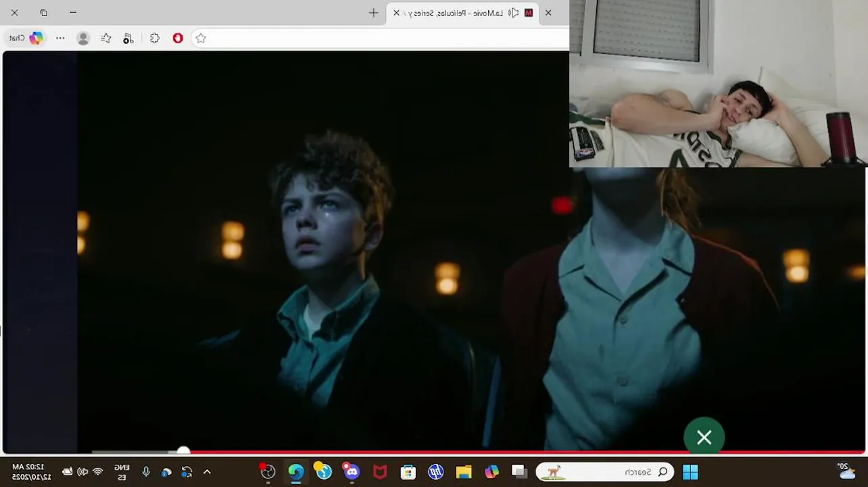
Task: Click the browser address bar field
Action: (380, 38)
